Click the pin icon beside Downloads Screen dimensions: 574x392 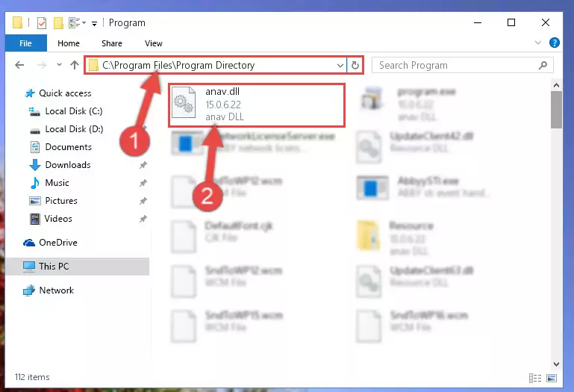point(143,165)
